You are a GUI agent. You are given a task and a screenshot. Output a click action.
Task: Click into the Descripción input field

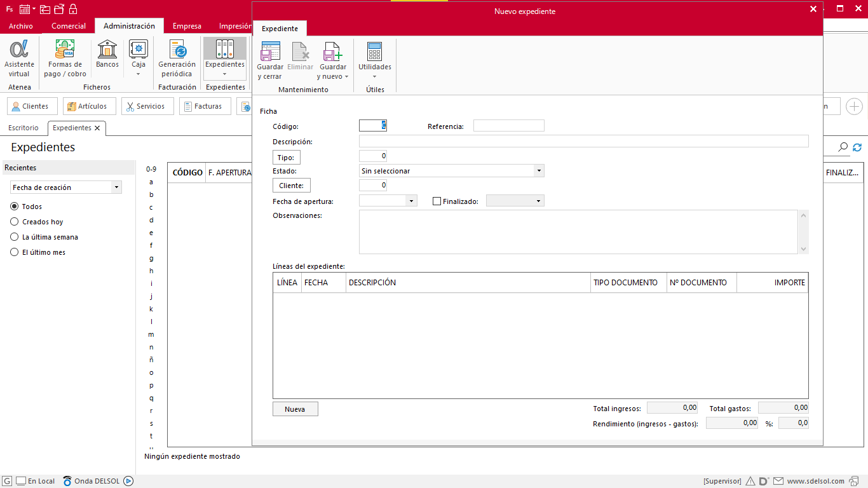pos(583,141)
